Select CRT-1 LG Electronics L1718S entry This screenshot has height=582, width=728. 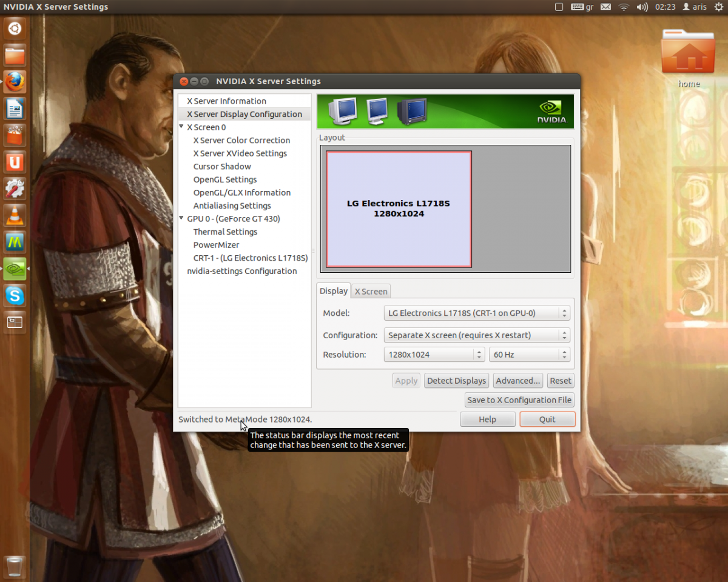pyautogui.click(x=251, y=258)
